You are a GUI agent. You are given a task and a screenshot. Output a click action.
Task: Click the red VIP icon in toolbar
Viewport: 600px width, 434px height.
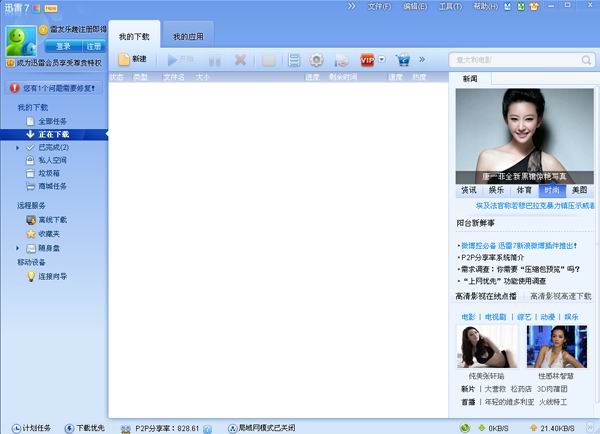[x=366, y=60]
